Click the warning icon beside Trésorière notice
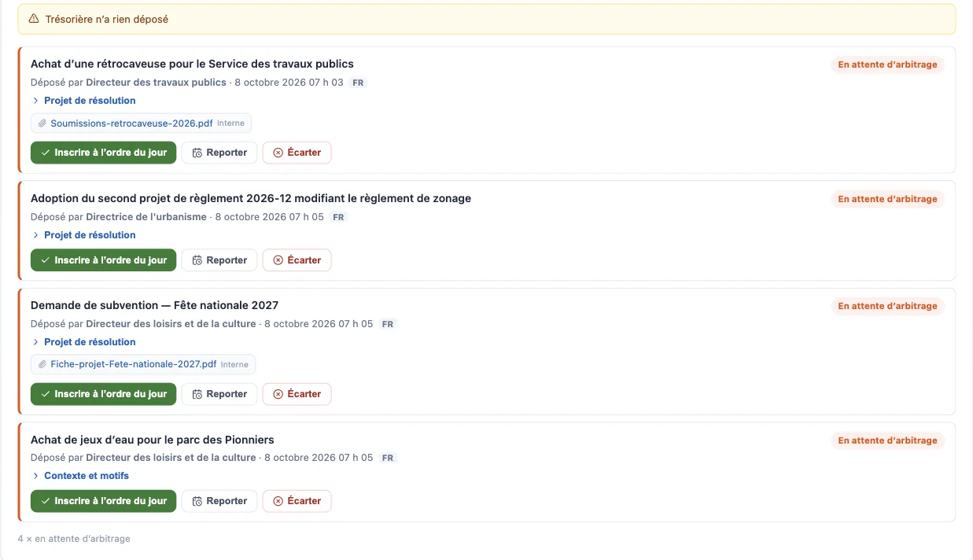This screenshot has height=560, width=973. pos(34,19)
